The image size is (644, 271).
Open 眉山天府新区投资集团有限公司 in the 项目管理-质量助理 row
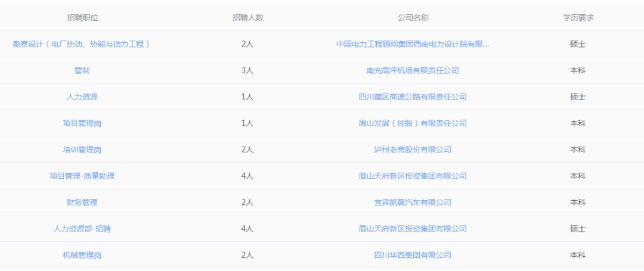coord(413,176)
